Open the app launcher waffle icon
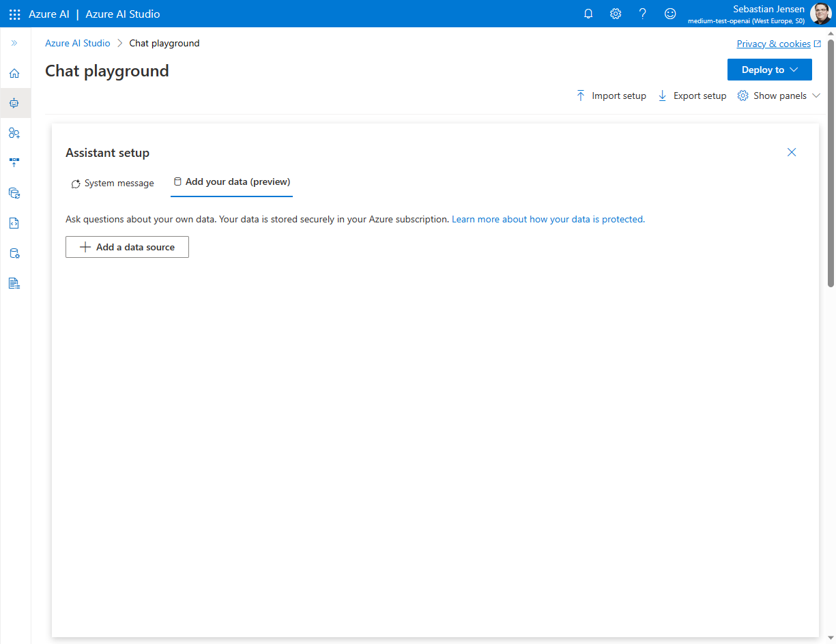The height and width of the screenshot is (644, 836). click(x=14, y=14)
